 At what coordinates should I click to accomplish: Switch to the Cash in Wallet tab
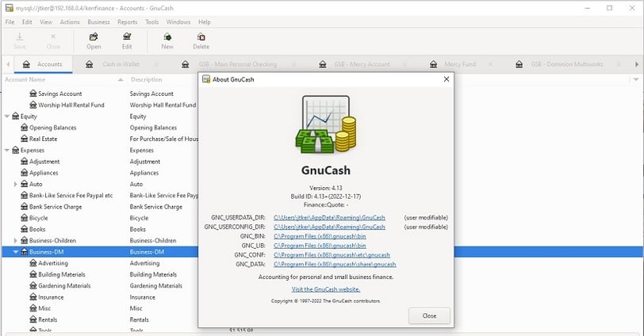121,64
